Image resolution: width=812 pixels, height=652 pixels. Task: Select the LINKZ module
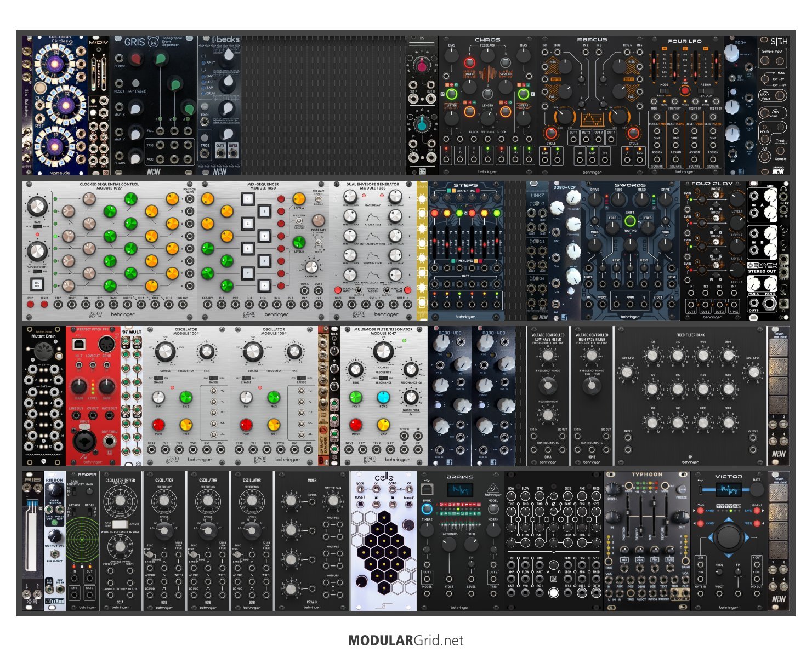(x=537, y=250)
